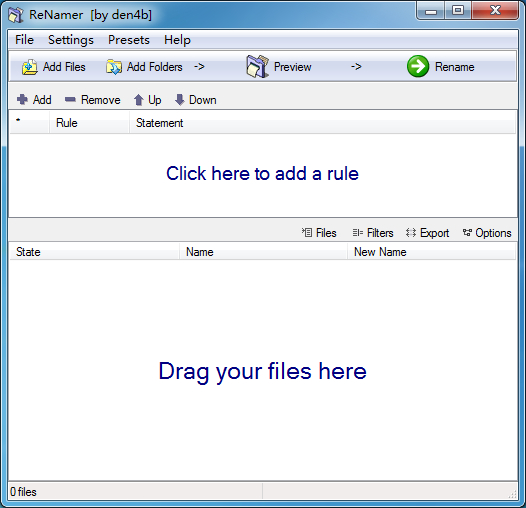Move rule down with arrow icon
The width and height of the screenshot is (526, 508).
coord(179,100)
